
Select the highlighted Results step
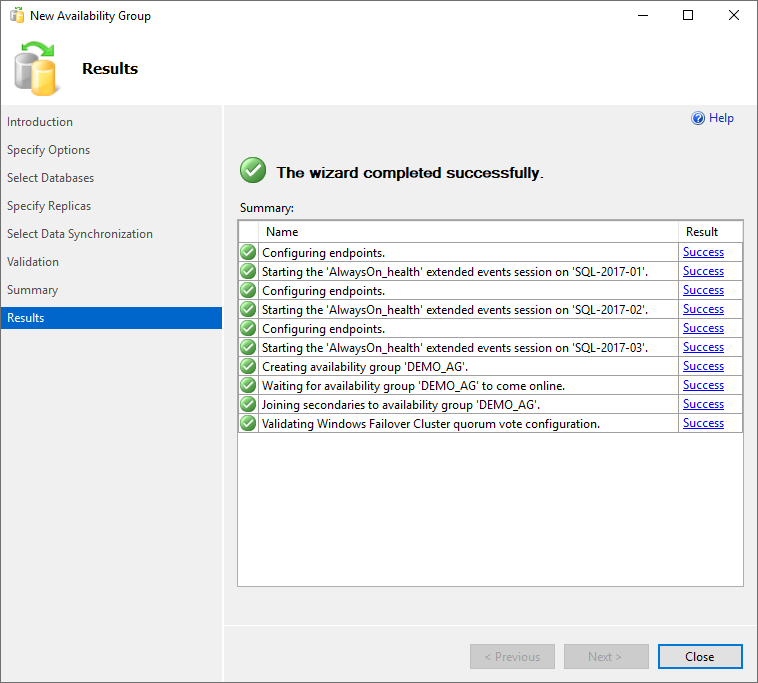coord(111,318)
